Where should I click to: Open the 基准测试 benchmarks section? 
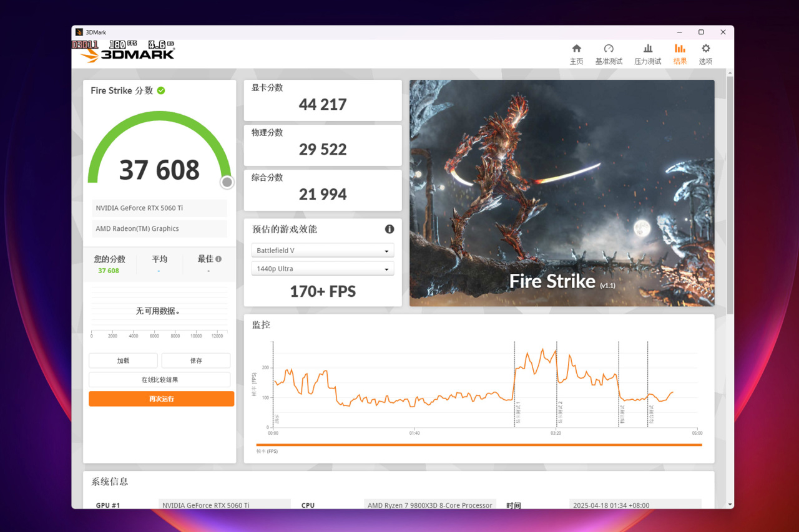point(609,54)
